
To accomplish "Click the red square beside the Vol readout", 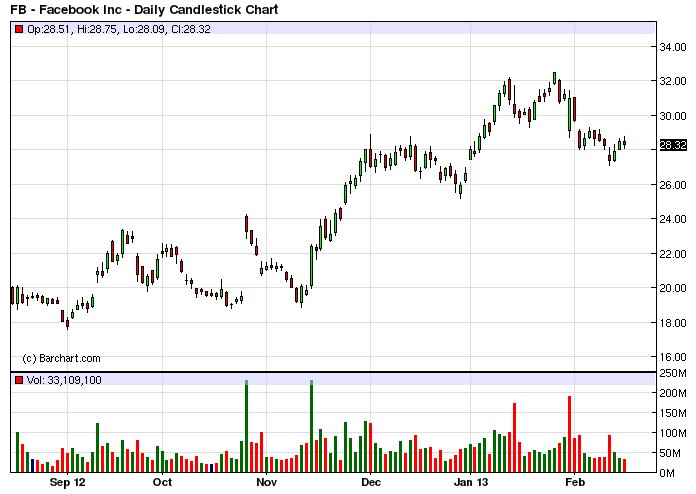I will (x=19, y=380).
